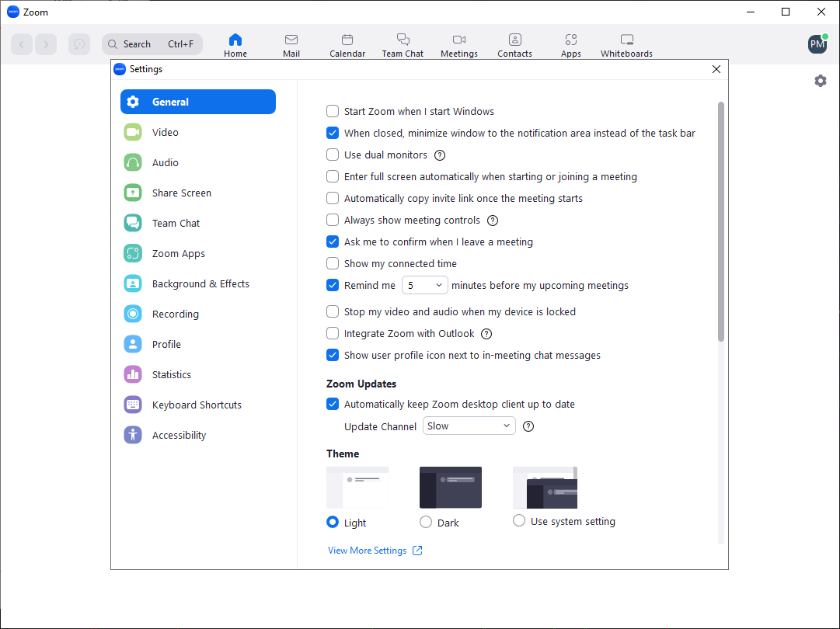Viewport: 840px width, 629px height.
Task: Open Background & Effects settings
Action: tap(198, 283)
